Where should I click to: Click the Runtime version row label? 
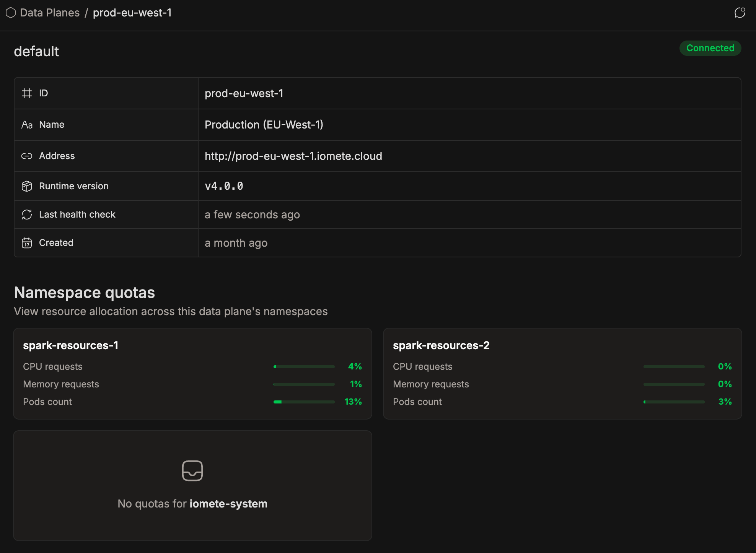[74, 186]
